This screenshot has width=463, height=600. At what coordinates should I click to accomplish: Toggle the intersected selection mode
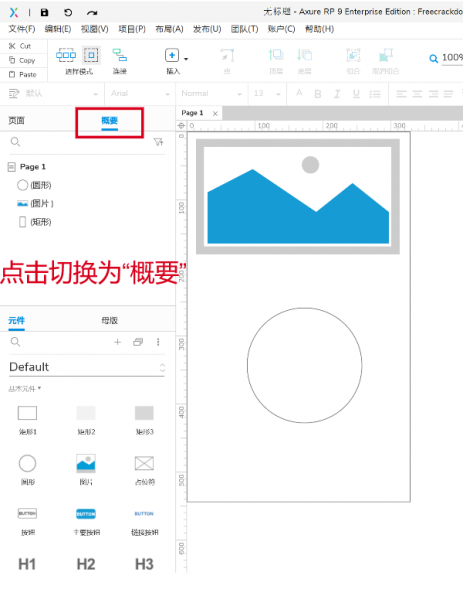tap(66, 55)
